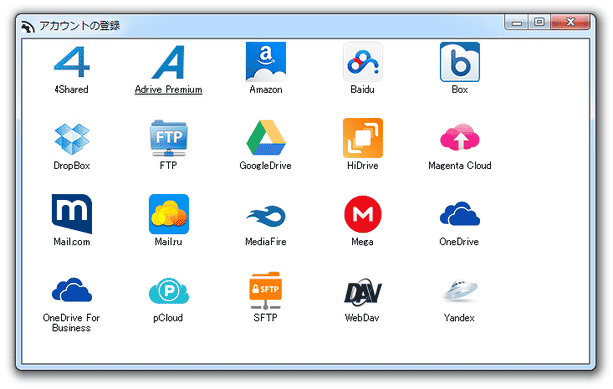
Task: Choose the Yandex flying saucer icon
Action: [460, 291]
